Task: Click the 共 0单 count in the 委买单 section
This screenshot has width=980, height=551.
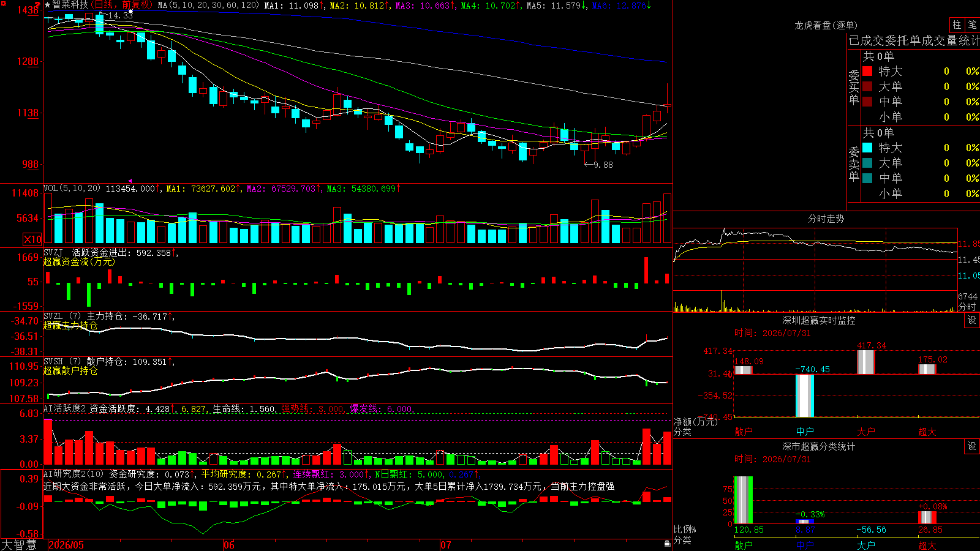Action: pyautogui.click(x=878, y=56)
